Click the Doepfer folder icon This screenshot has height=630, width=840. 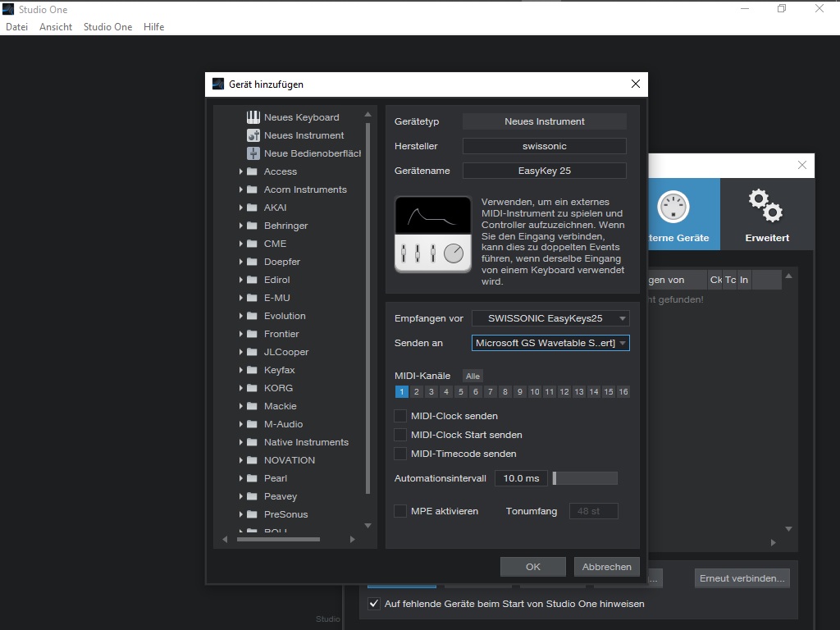coord(252,262)
